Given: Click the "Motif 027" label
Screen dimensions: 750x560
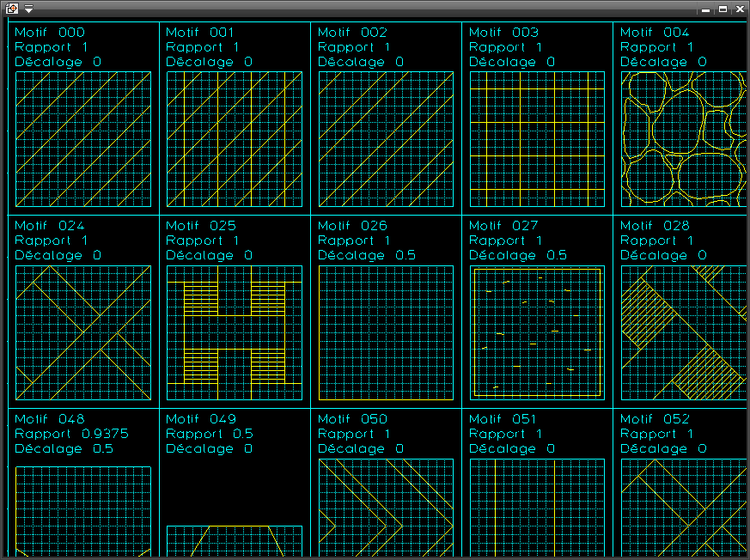Looking at the screenshot, I should point(503,226).
